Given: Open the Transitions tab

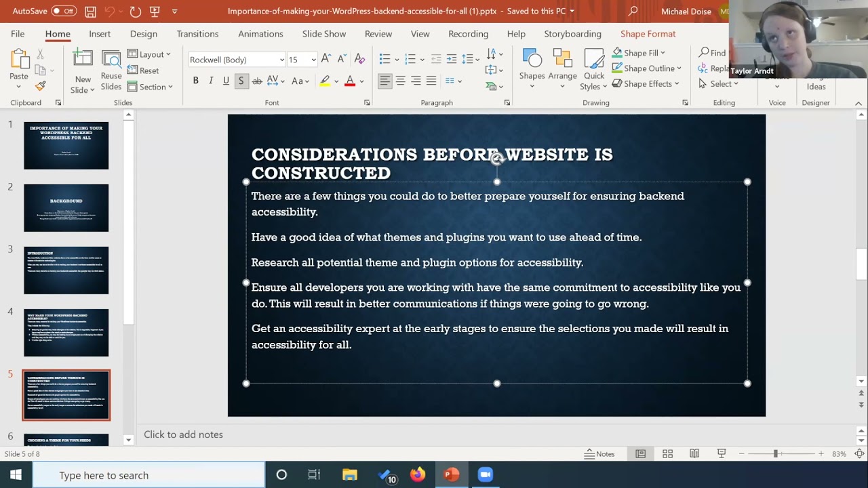Looking at the screenshot, I should pos(197,34).
